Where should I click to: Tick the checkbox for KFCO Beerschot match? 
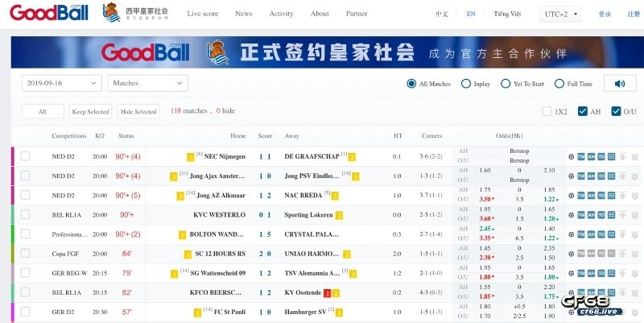click(x=25, y=292)
